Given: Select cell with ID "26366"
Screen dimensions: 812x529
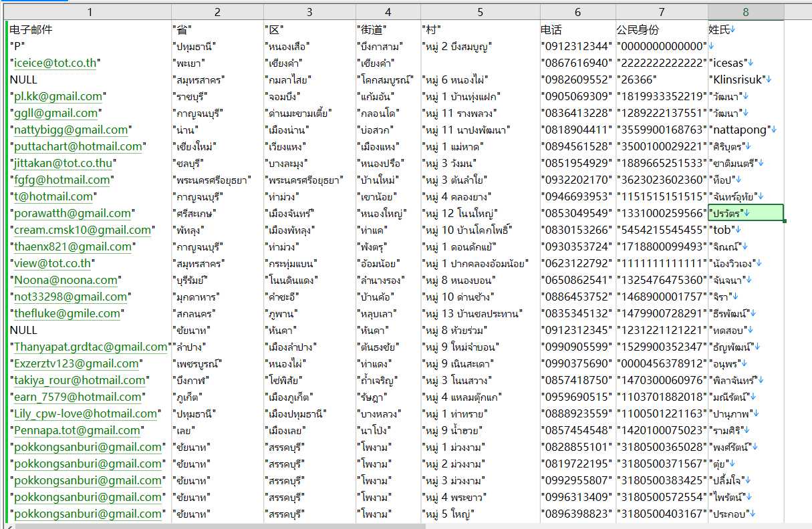Looking at the screenshot, I should coord(662,79).
